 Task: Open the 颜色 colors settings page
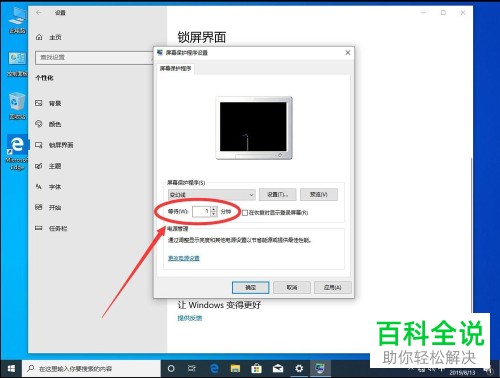pos(48,124)
